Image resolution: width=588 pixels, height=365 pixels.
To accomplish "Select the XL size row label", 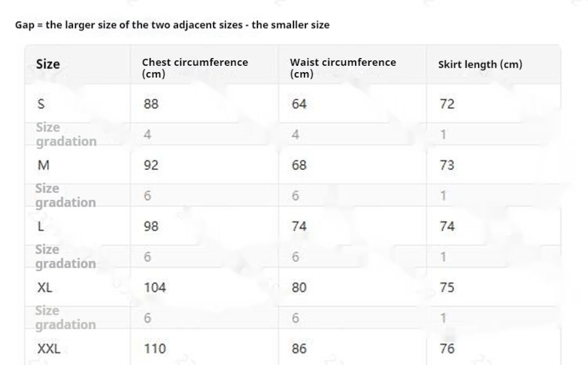I will coord(45,287).
